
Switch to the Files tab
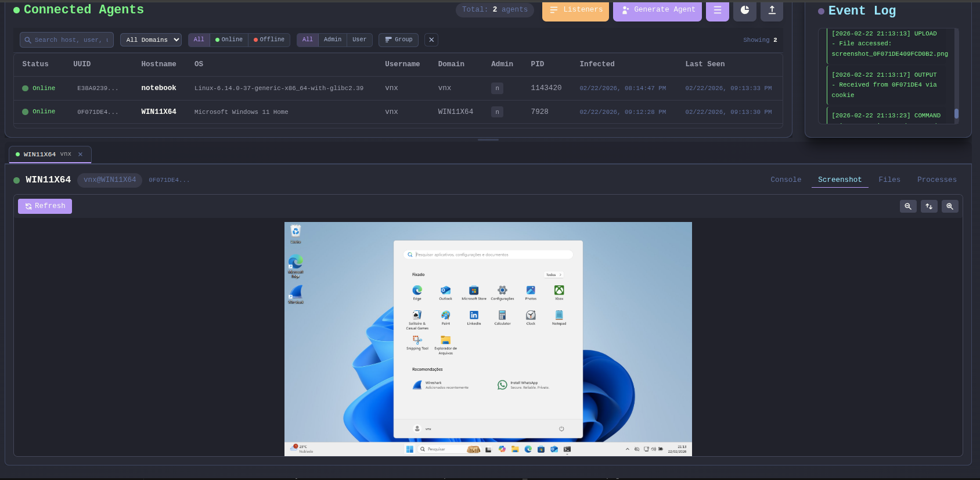(889, 180)
